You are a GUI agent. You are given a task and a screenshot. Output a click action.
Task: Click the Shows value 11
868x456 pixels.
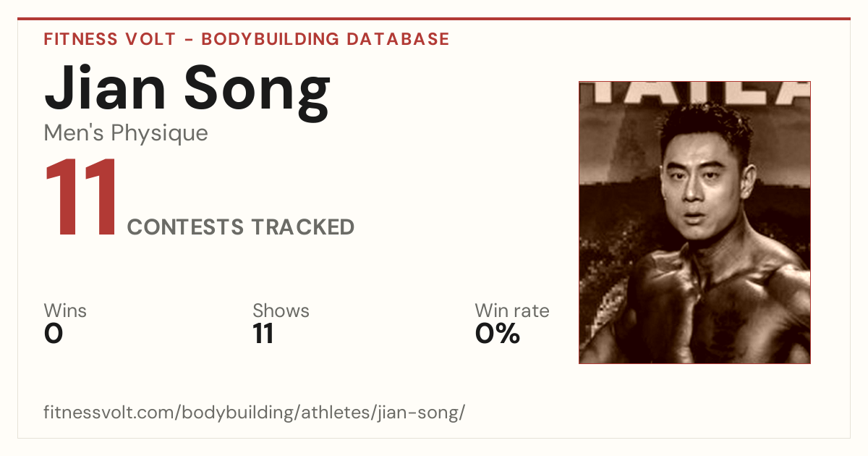pos(263,334)
